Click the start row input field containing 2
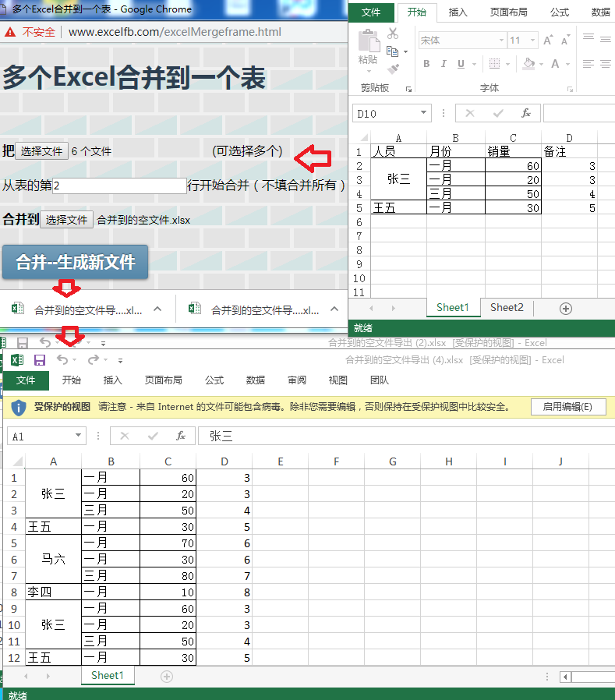Screen dimensions: 615x700 (119, 186)
